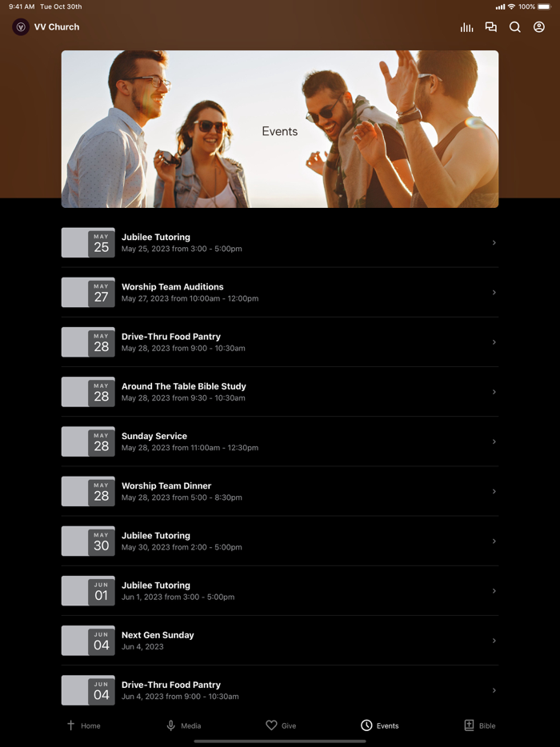The image size is (560, 747).
Task: Tap the home indicator bar at bottom
Action: pyautogui.click(x=280, y=741)
